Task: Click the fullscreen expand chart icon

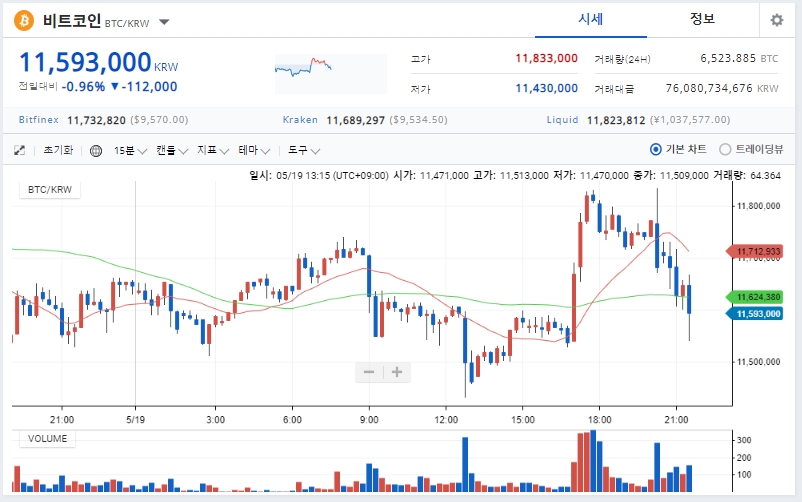Action: click(19, 150)
